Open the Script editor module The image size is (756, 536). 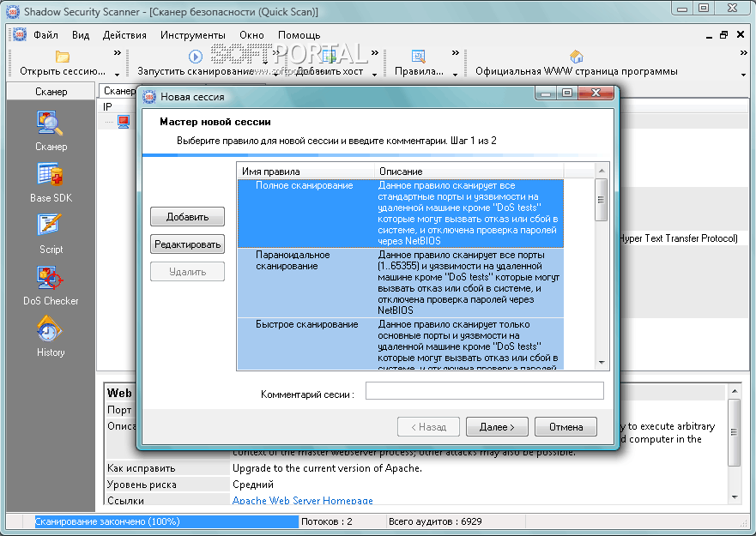click(51, 234)
